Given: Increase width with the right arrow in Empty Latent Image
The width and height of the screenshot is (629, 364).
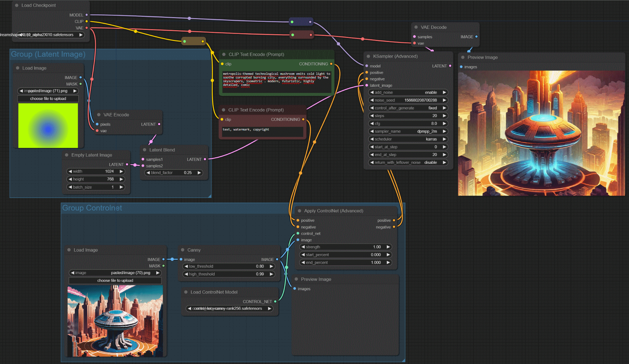Looking at the screenshot, I should point(121,171).
